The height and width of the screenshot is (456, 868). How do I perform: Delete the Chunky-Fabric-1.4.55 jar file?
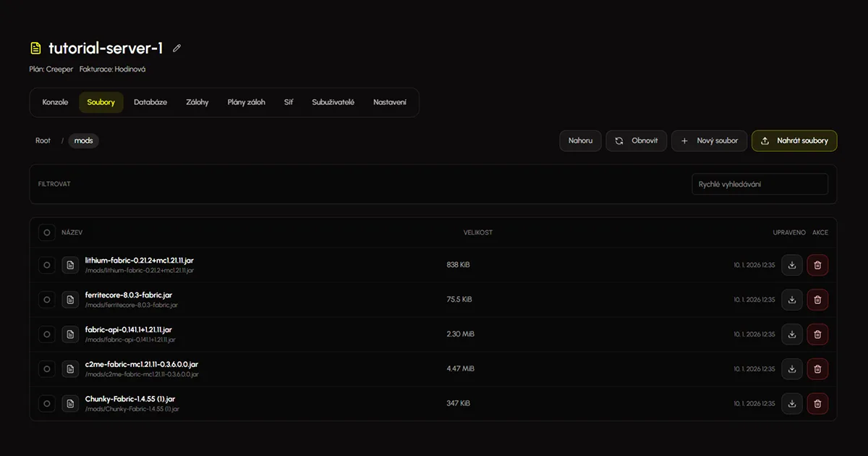(817, 403)
